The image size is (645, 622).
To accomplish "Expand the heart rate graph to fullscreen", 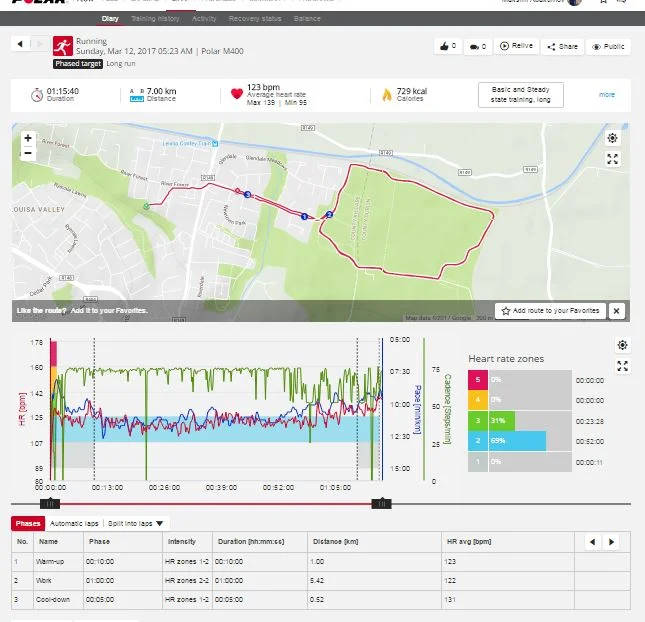I will point(622,366).
